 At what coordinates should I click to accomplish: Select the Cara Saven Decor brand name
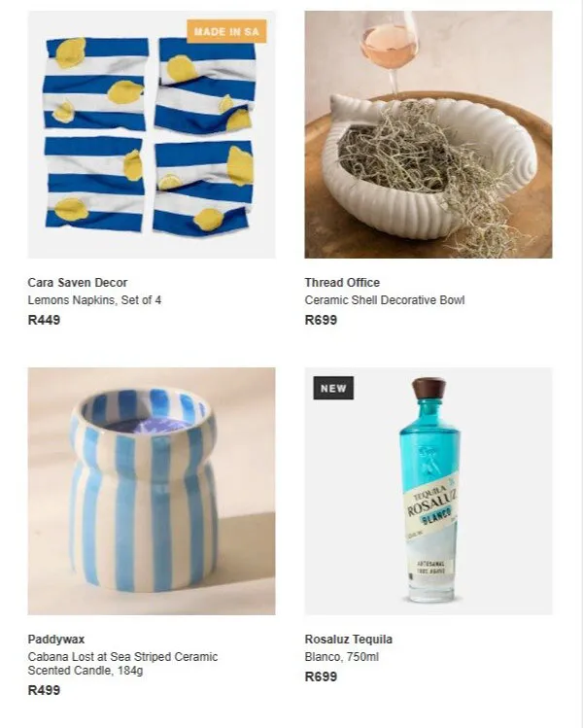click(x=77, y=282)
